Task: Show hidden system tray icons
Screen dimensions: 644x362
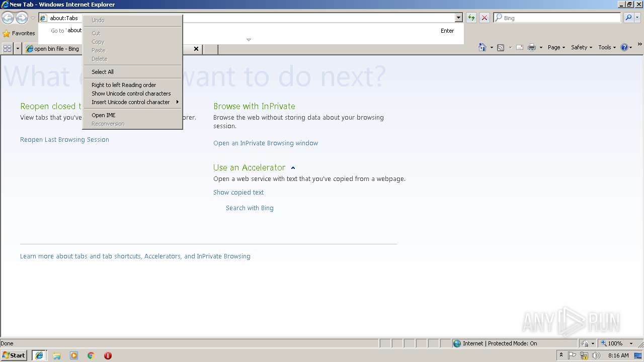Action: click(x=561, y=355)
